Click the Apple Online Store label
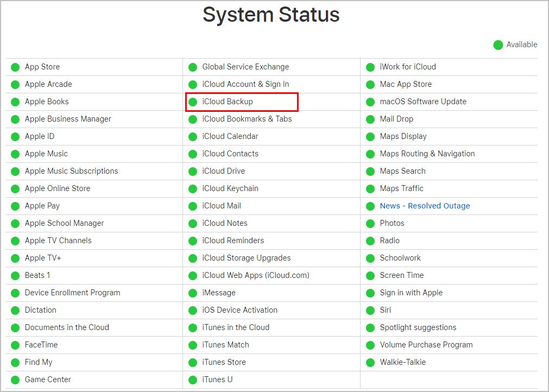 tap(58, 188)
